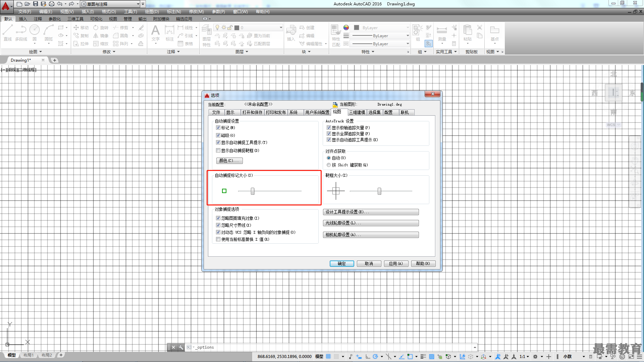Click the Stretch (拉伸) tool

[x=81, y=44]
